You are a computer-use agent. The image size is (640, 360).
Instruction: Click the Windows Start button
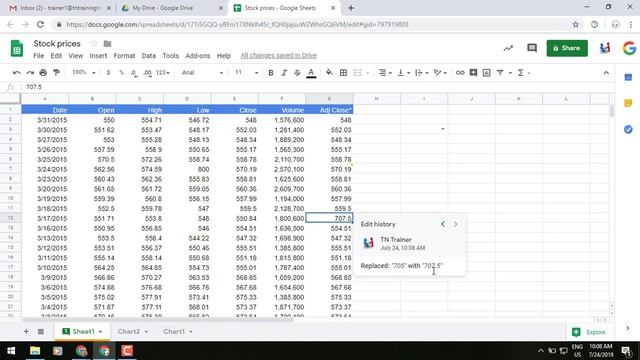pyautogui.click(x=11, y=351)
